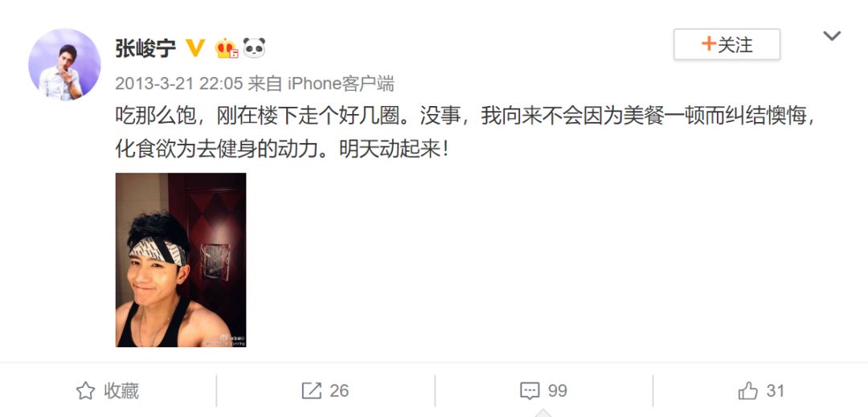Click the panda badge icon
This screenshot has height=417, width=868.
coord(254,48)
